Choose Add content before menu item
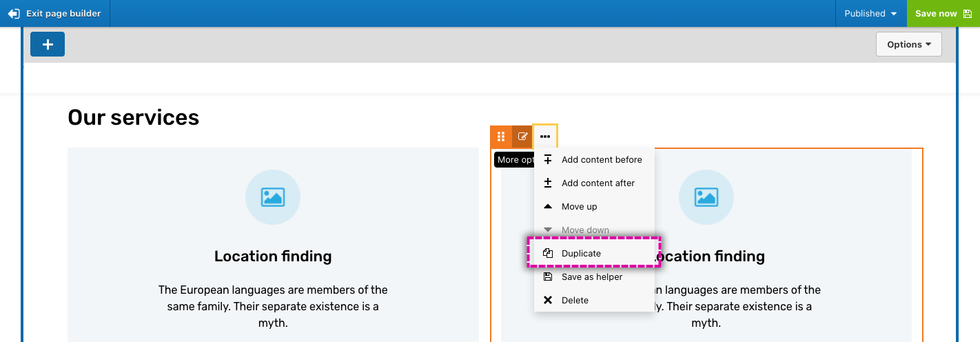The width and height of the screenshot is (980, 342). pyautogui.click(x=601, y=159)
